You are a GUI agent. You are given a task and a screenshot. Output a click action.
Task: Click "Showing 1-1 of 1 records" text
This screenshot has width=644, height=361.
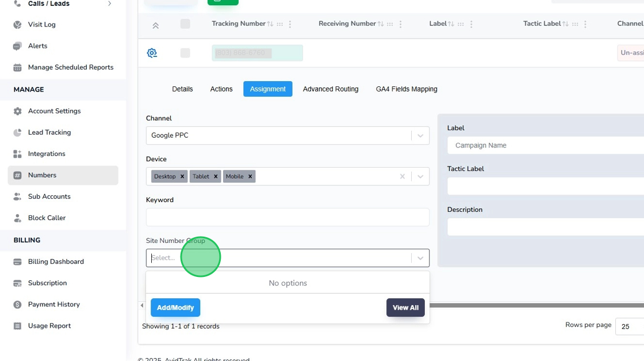(181, 326)
